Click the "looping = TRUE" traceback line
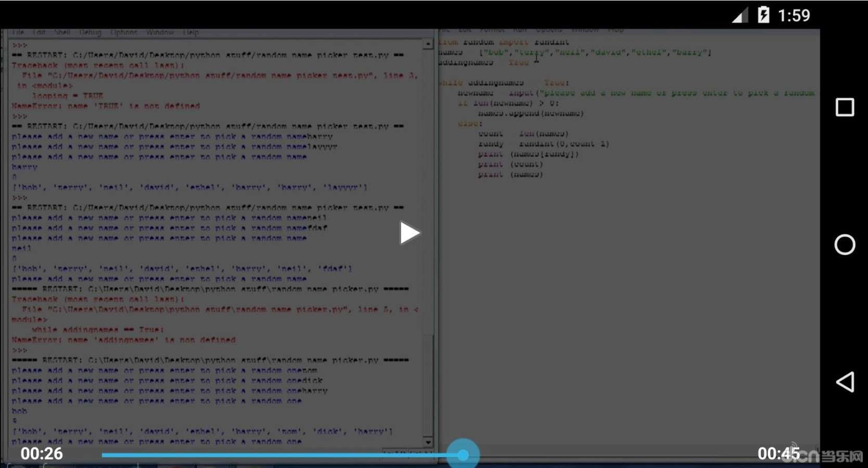Screen dimensions: 868x468 coord(68,96)
